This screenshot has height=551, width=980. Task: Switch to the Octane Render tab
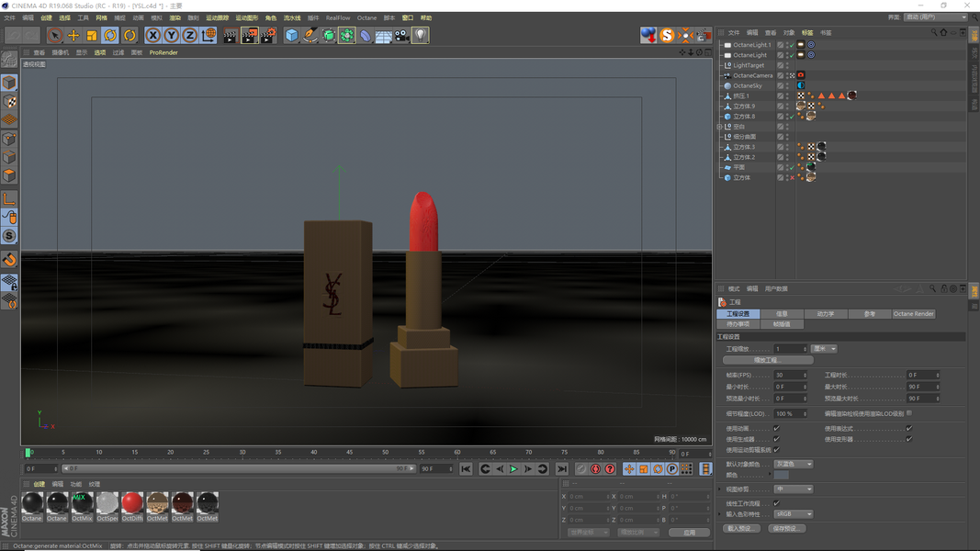(x=913, y=313)
